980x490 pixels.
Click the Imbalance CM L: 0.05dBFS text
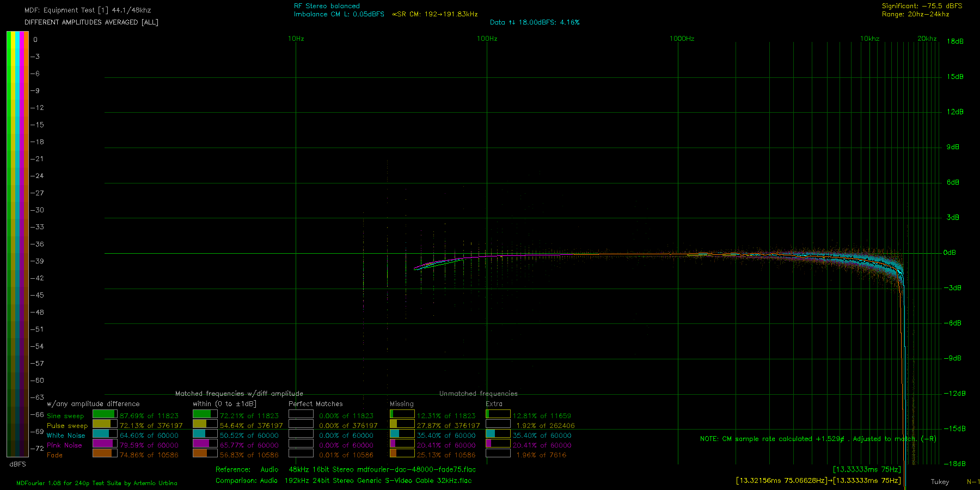[x=339, y=14]
